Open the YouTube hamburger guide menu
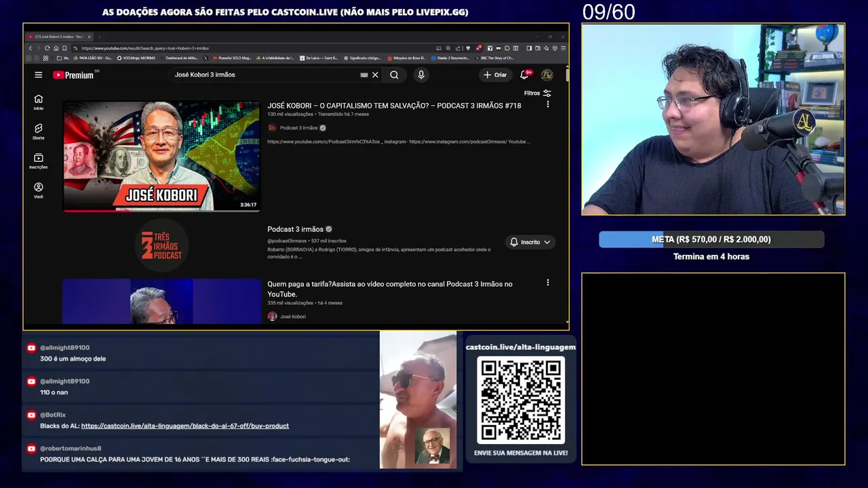This screenshot has width=868, height=488. [39, 75]
